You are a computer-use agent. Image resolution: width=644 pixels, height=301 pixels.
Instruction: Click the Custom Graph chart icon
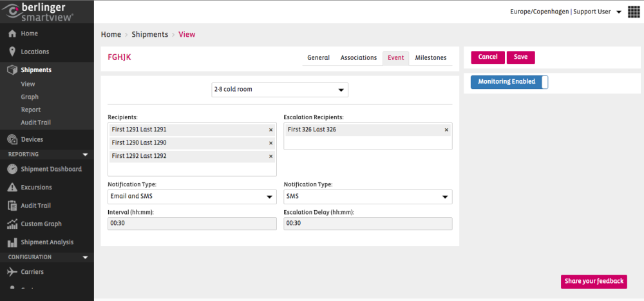12,224
